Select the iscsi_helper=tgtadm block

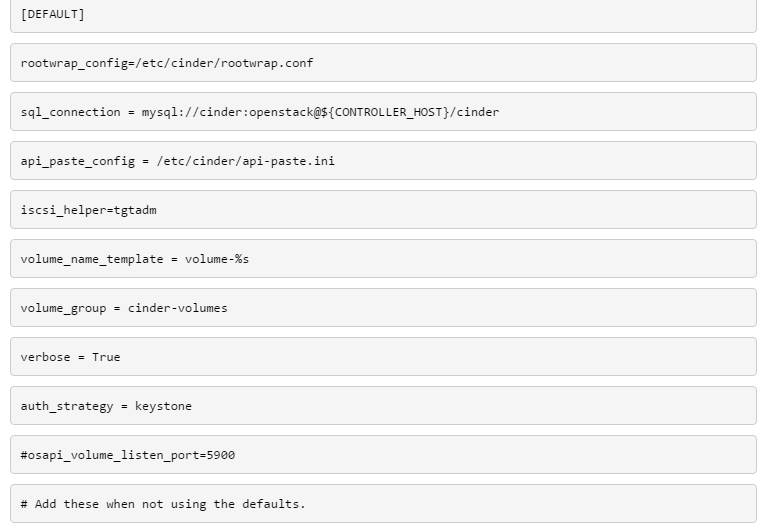383,210
